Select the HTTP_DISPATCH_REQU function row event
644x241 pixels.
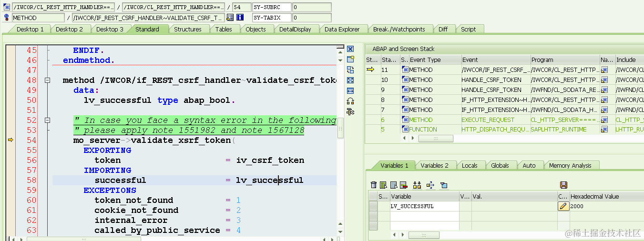[x=495, y=130]
